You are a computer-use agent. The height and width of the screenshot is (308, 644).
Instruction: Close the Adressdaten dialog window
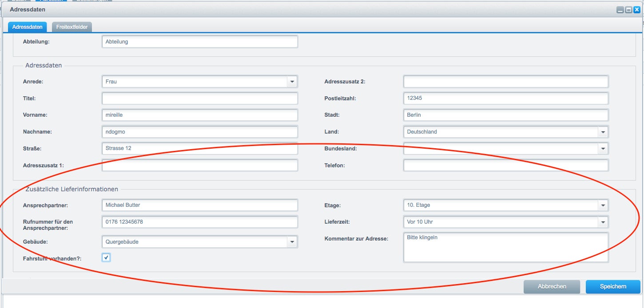(x=636, y=9)
